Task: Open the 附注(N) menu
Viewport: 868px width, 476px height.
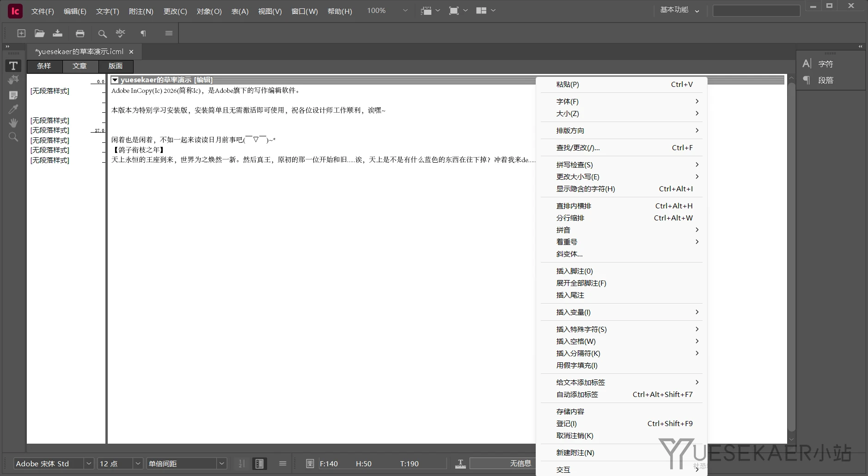Action: [x=141, y=11]
